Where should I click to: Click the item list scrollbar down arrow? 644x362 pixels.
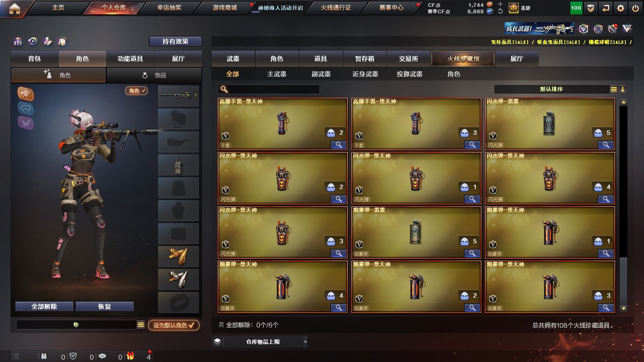[x=623, y=309]
